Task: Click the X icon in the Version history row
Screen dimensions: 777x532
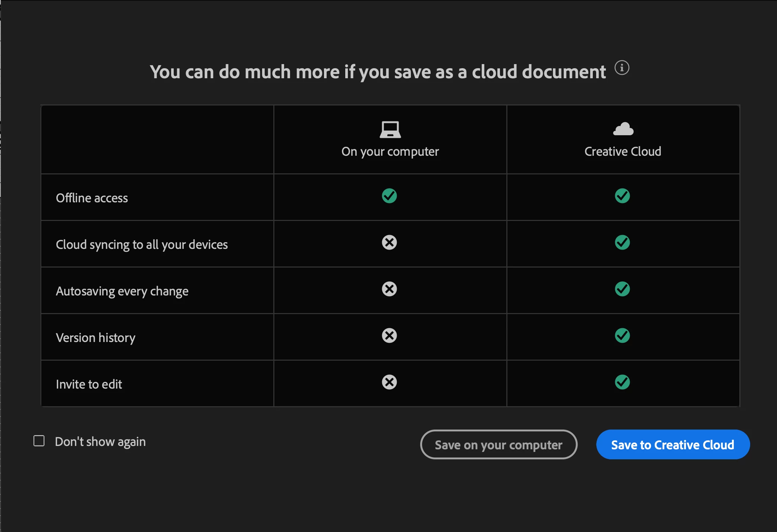Action: 389,336
